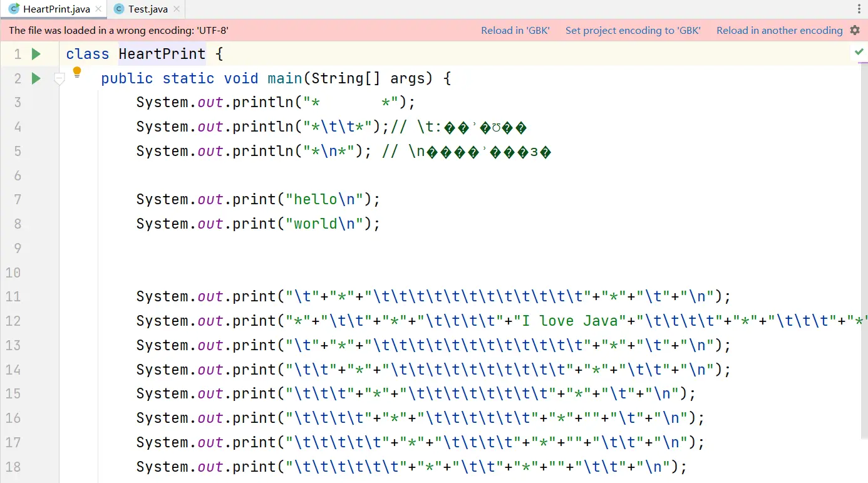Open the encoding notification gear settings
Viewport: 868px width, 483px height.
855,30
